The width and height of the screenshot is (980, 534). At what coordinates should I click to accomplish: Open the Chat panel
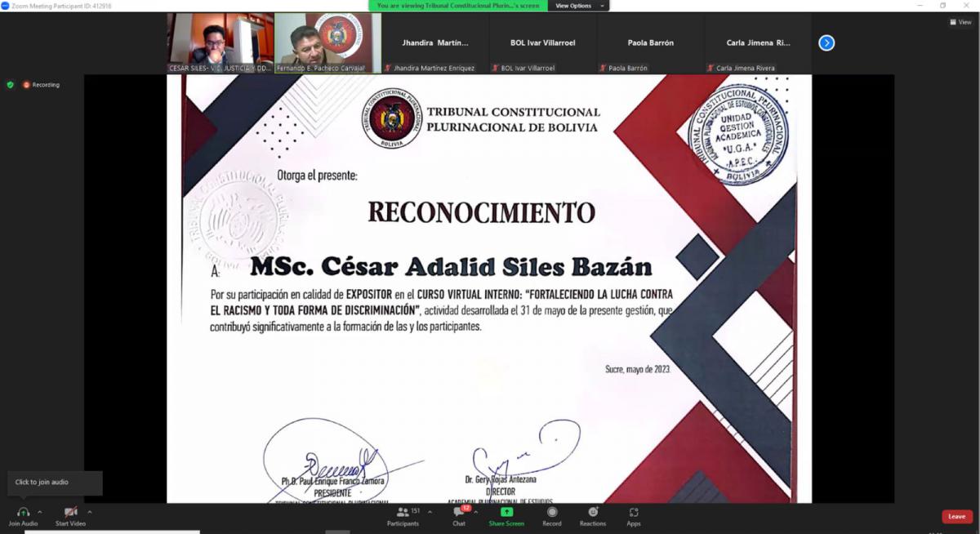(x=459, y=512)
